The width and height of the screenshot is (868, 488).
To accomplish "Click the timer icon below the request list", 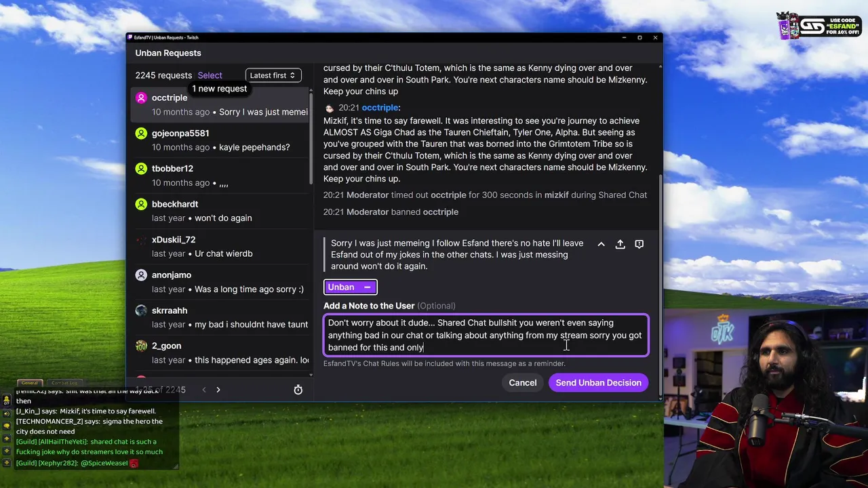I will click(x=298, y=390).
